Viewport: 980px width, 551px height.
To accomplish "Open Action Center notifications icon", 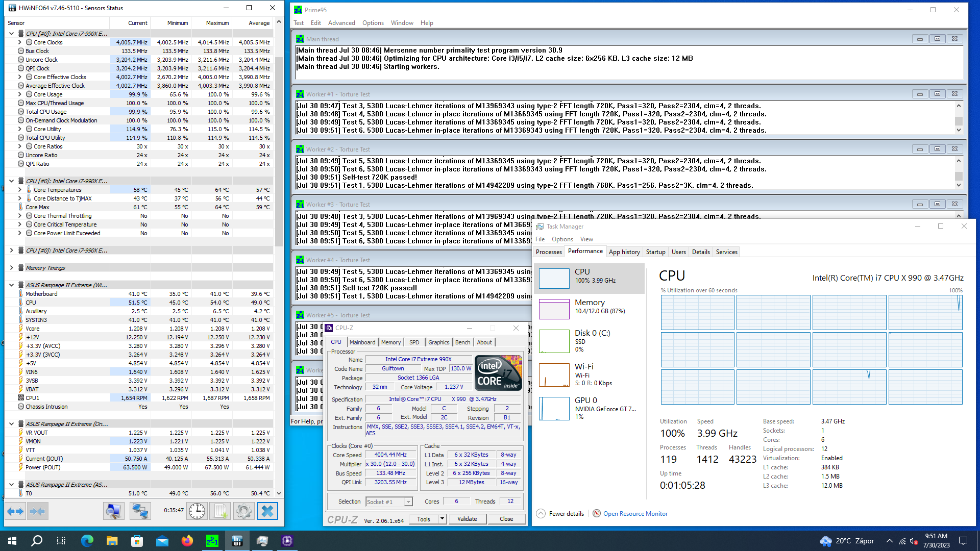I will pos(963,541).
